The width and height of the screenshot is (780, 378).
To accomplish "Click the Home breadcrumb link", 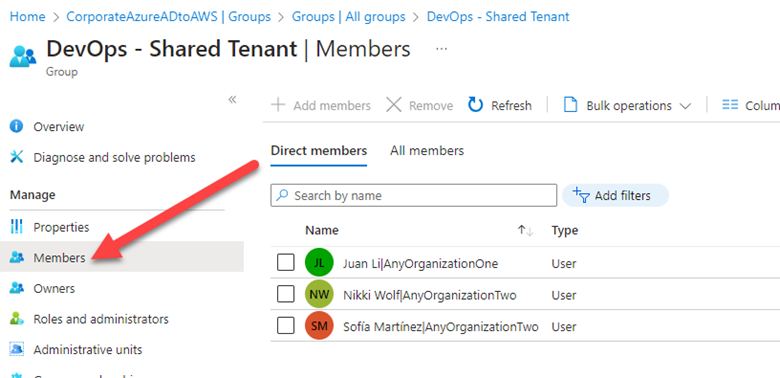I will [x=27, y=16].
